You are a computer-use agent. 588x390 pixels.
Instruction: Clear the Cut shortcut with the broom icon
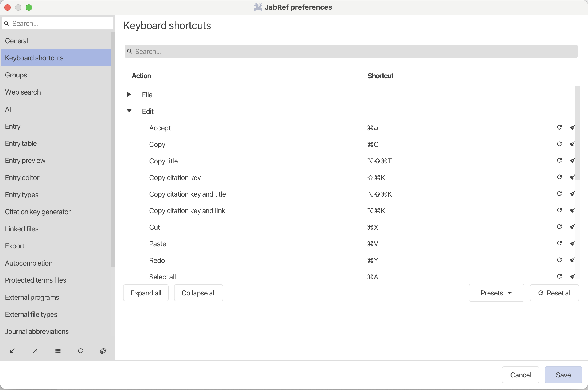coord(572,227)
